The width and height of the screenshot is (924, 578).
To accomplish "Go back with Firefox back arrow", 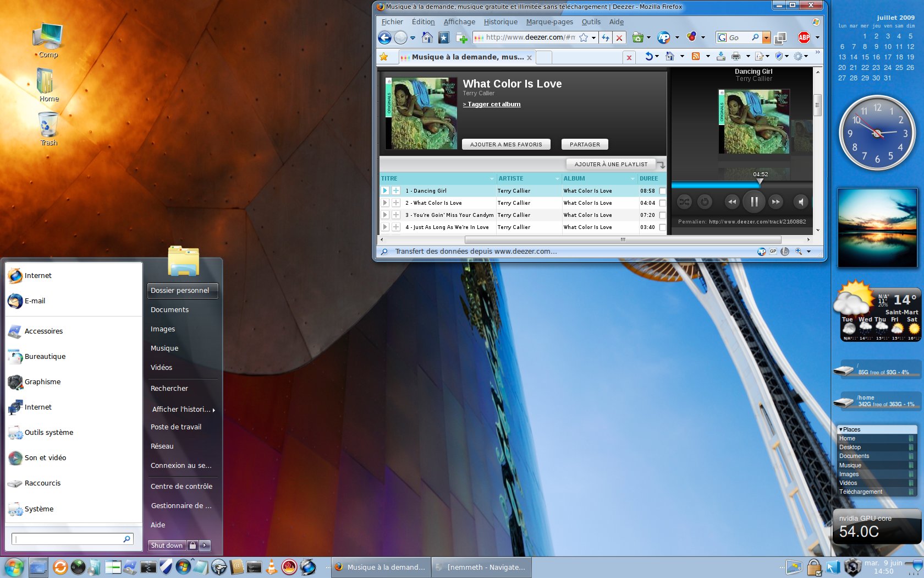I will pos(385,37).
